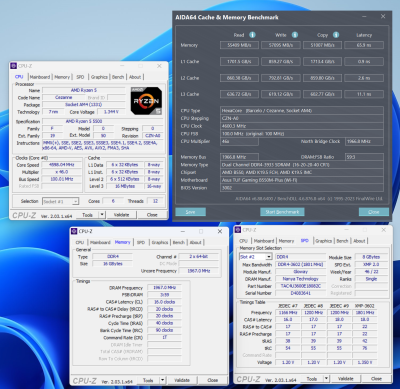Screen dimensions: 400x389
Task: Click Save in AIDA64 benchmark
Action: click(190, 212)
